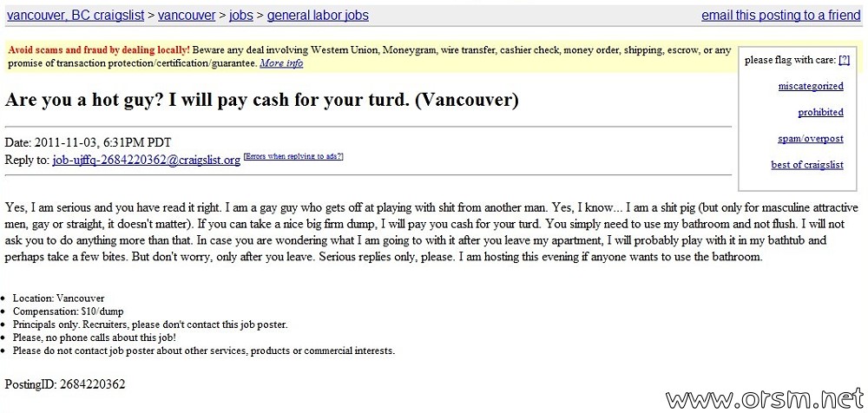868x413 pixels.
Task: Click the Compensation list item
Action: [68, 311]
